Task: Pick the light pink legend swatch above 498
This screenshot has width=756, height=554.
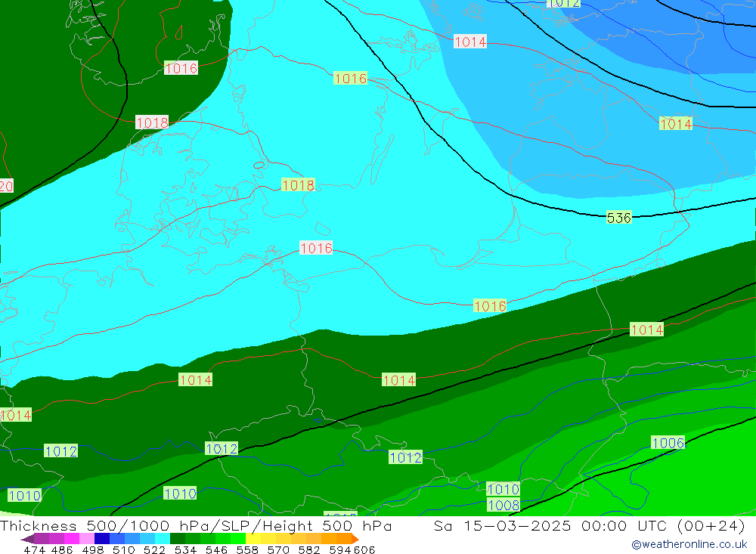Action: pyautogui.click(x=87, y=539)
